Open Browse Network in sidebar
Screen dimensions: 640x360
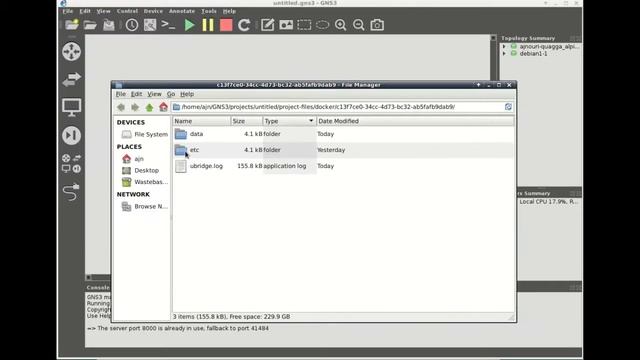(144, 207)
